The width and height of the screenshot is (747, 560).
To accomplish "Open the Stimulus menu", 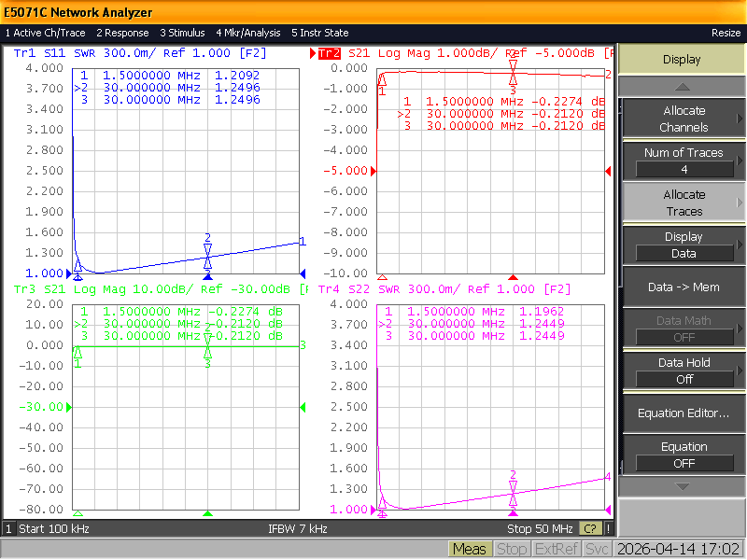I will point(182,33).
